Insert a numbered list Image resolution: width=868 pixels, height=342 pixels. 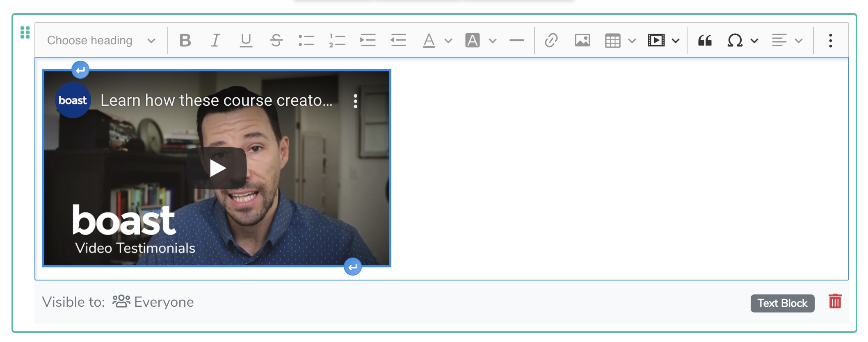coord(337,41)
